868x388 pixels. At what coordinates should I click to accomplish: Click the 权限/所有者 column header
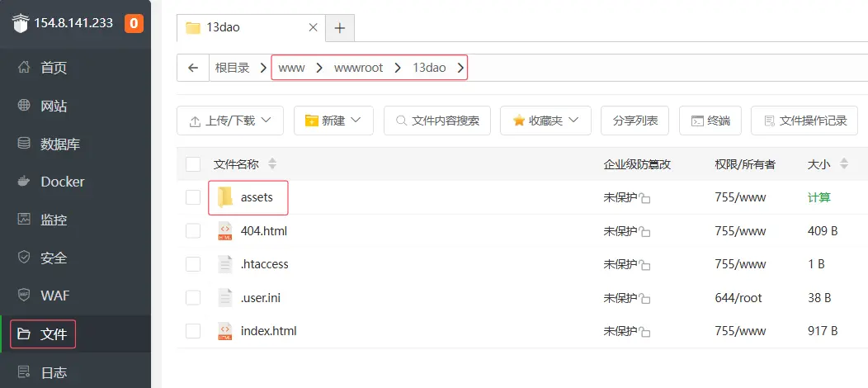tap(745, 163)
